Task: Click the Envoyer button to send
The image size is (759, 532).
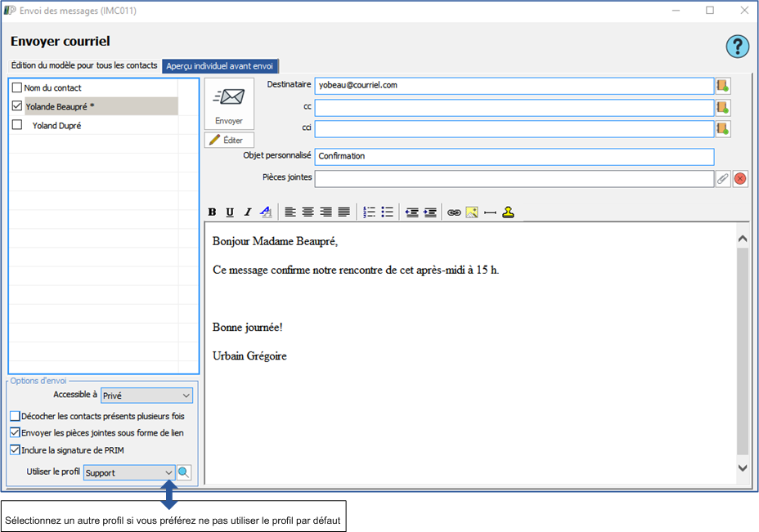Action: (x=229, y=105)
